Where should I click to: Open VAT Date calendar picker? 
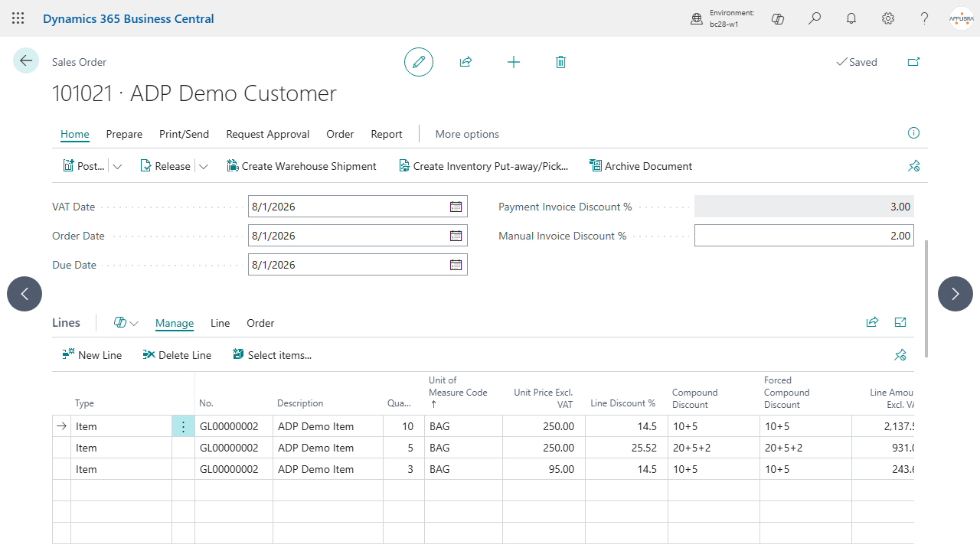point(456,207)
